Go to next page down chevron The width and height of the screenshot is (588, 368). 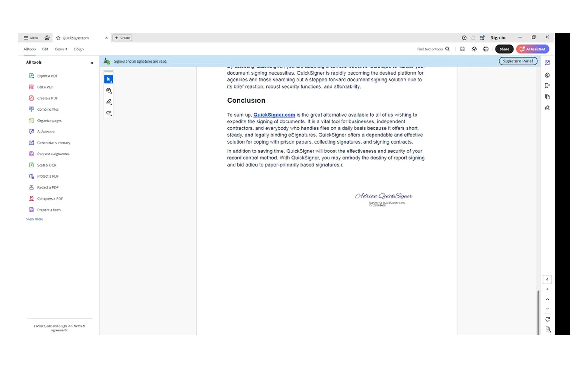click(547, 309)
